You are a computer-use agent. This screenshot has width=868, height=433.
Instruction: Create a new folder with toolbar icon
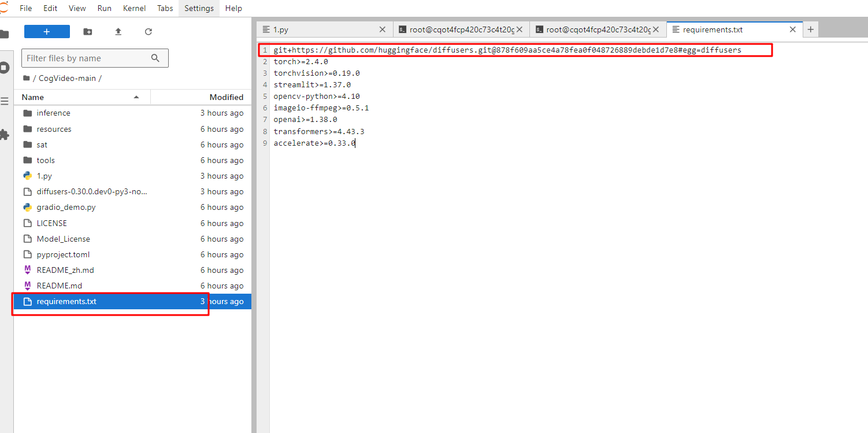[88, 32]
